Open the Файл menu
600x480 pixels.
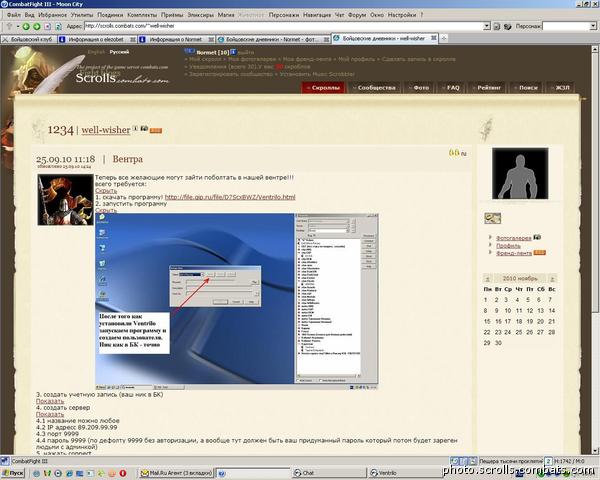pyautogui.click(x=13, y=15)
